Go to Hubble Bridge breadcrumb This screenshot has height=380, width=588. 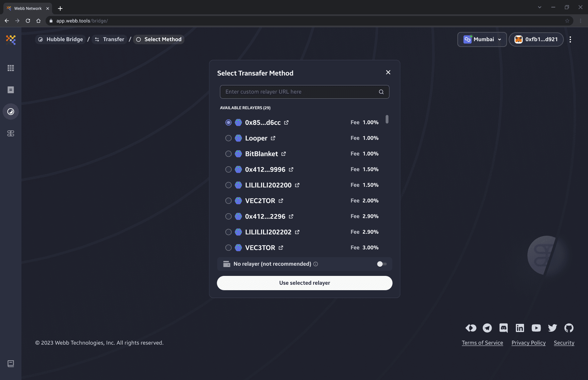pos(61,39)
